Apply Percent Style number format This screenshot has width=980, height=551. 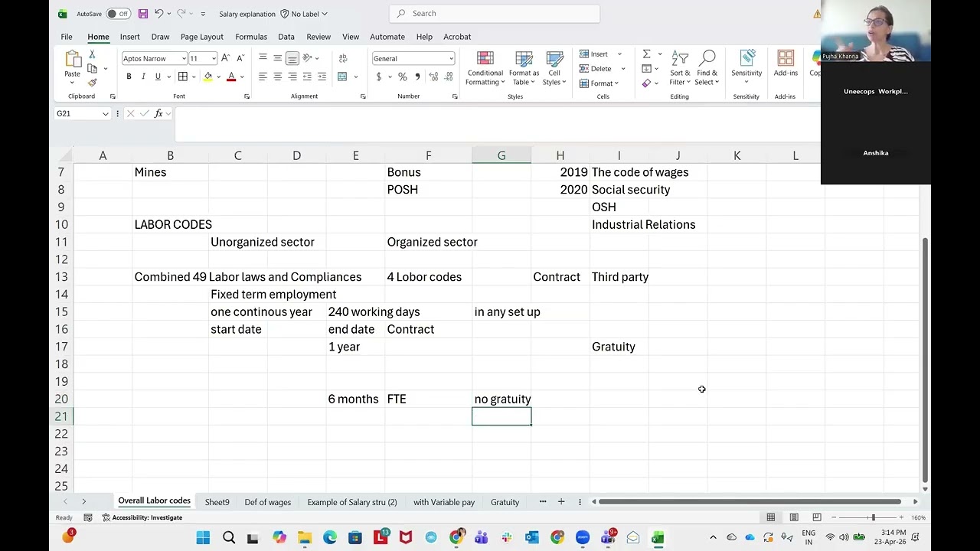click(x=402, y=77)
